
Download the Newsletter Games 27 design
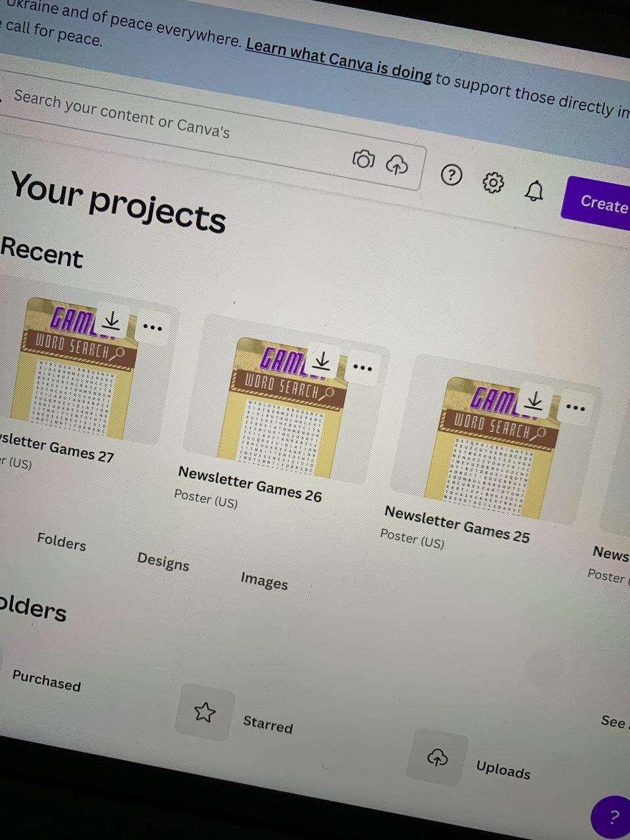112,321
